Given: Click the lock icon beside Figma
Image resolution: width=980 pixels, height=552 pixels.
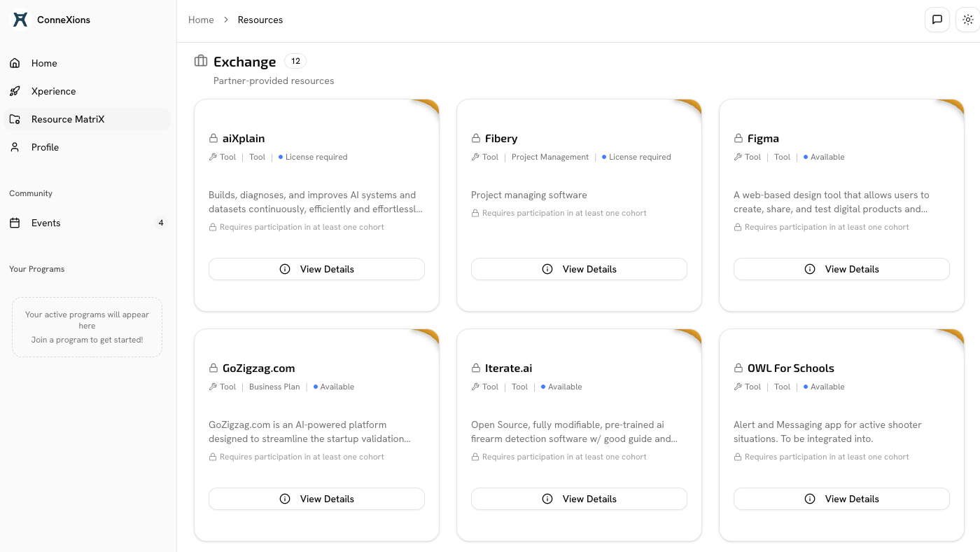Looking at the screenshot, I should (x=738, y=139).
